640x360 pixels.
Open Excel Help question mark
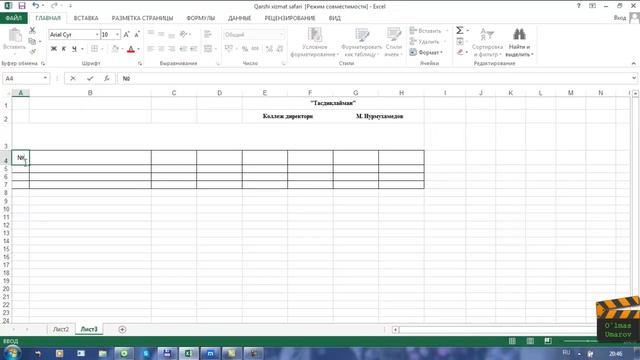(x=578, y=6)
